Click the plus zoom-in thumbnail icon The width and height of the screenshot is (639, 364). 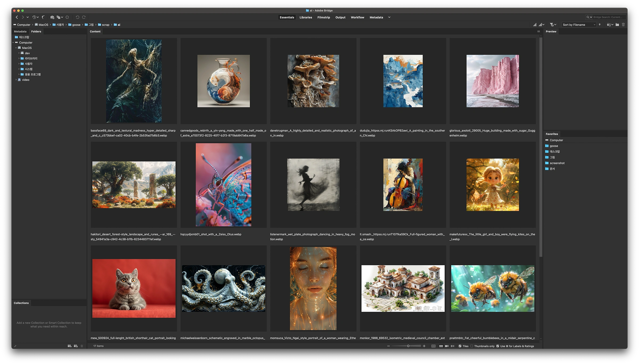[424, 346]
